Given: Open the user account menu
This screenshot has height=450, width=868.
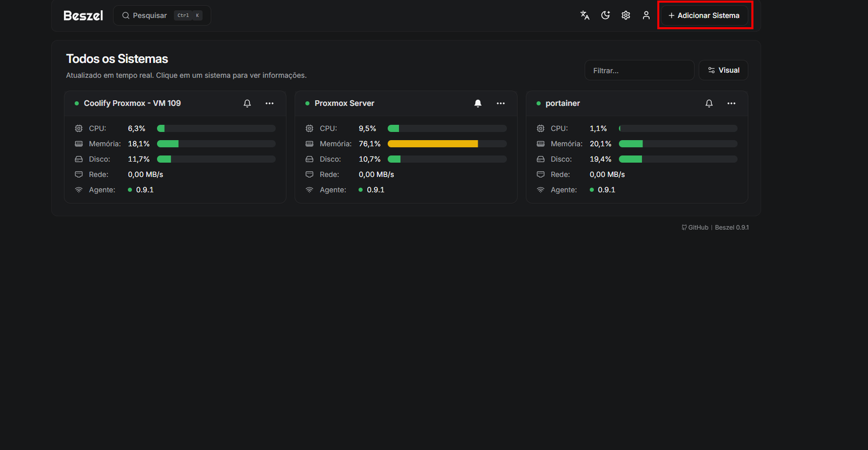Looking at the screenshot, I should click(x=646, y=15).
